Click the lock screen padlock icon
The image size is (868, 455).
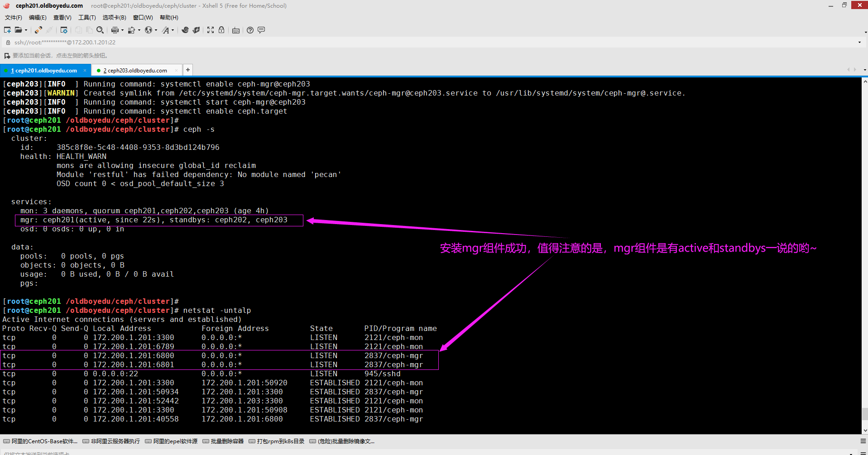coord(221,30)
